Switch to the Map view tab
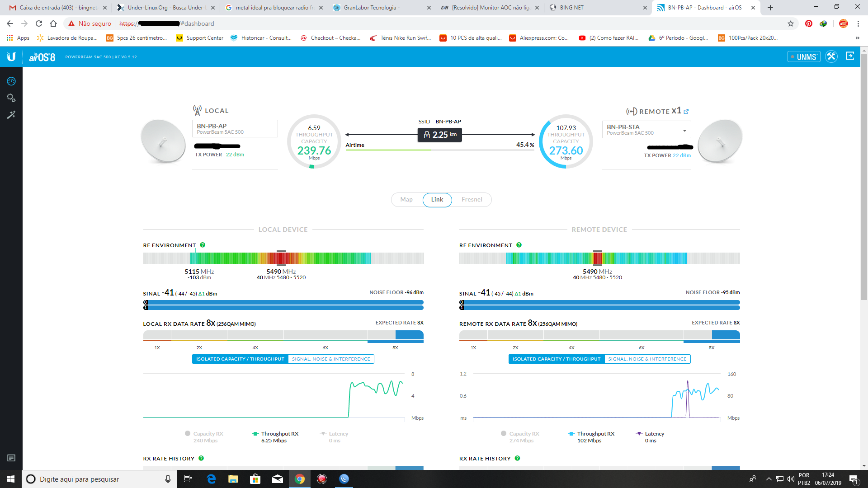The width and height of the screenshot is (868, 488). click(406, 200)
